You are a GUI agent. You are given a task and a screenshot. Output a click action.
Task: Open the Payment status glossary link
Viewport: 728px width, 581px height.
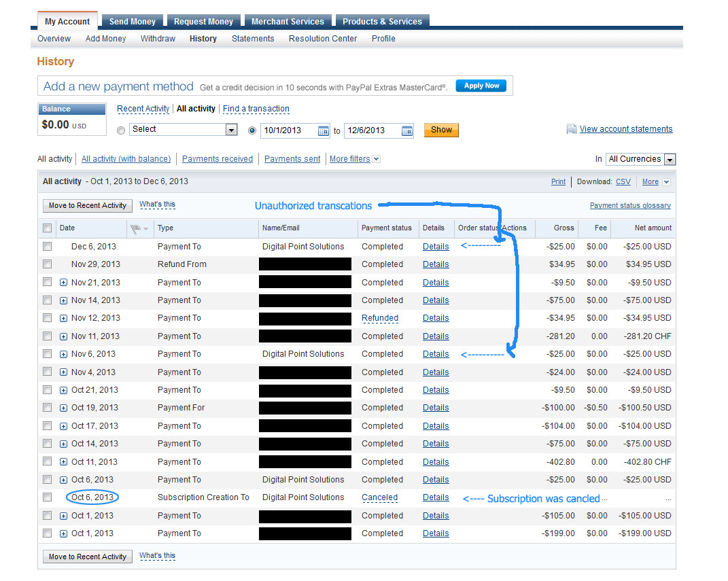point(630,206)
